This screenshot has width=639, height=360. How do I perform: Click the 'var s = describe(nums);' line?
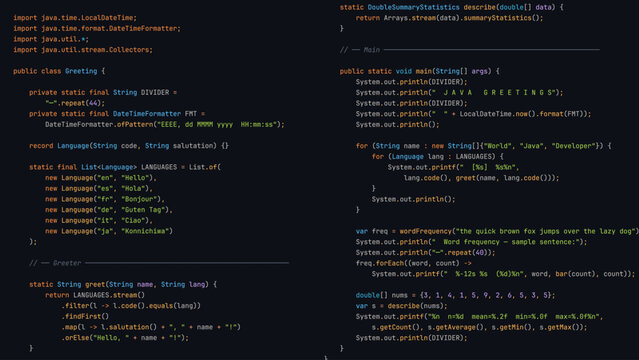pos(401,306)
